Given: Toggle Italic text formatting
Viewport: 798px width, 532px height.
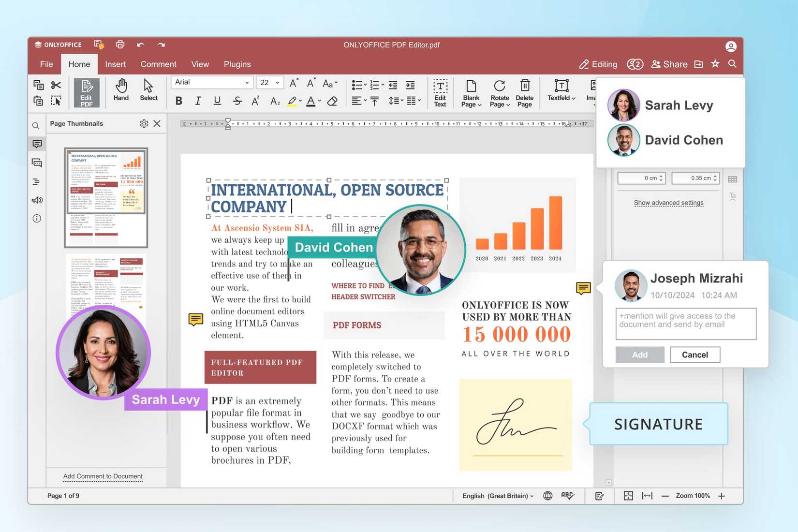Looking at the screenshot, I should (198, 101).
